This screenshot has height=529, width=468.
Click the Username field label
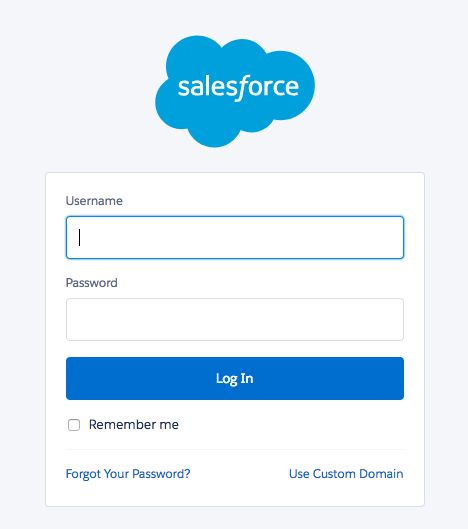pos(94,201)
